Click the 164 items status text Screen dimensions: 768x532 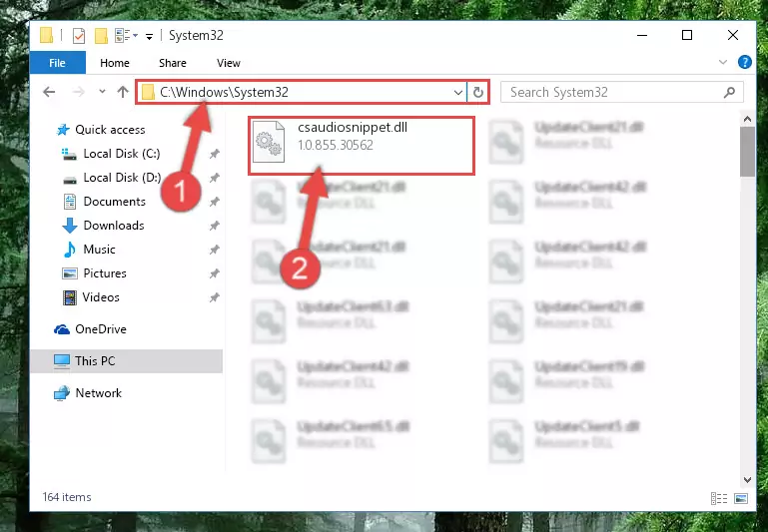tap(67, 497)
